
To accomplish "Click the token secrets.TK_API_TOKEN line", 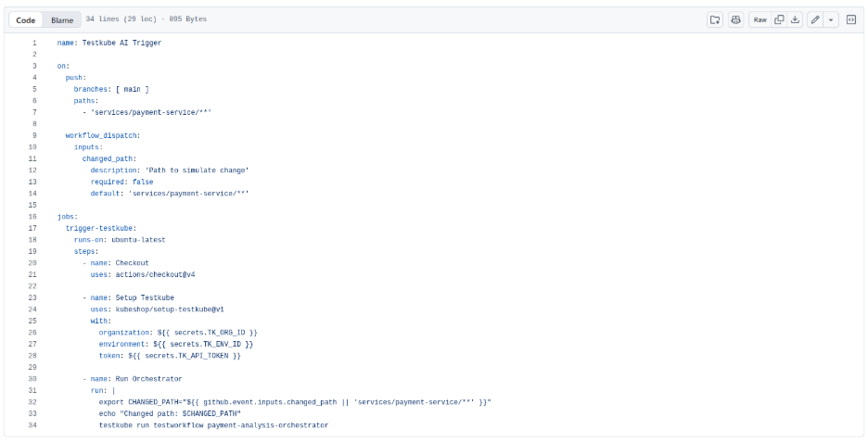I will coord(170,356).
